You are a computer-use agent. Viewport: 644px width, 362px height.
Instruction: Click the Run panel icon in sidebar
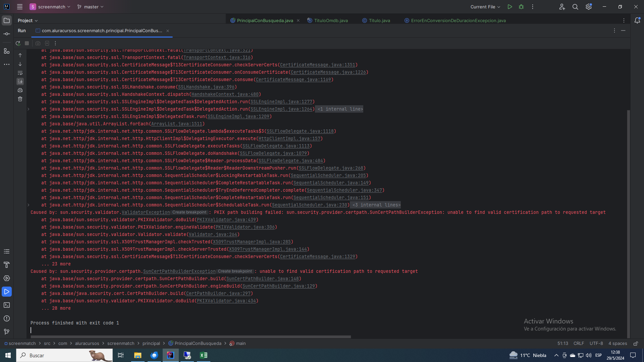pos(7,292)
